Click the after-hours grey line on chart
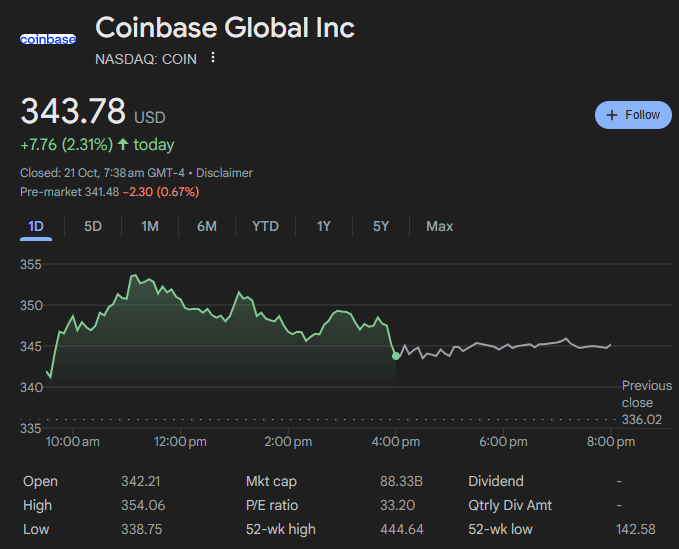 [500, 346]
